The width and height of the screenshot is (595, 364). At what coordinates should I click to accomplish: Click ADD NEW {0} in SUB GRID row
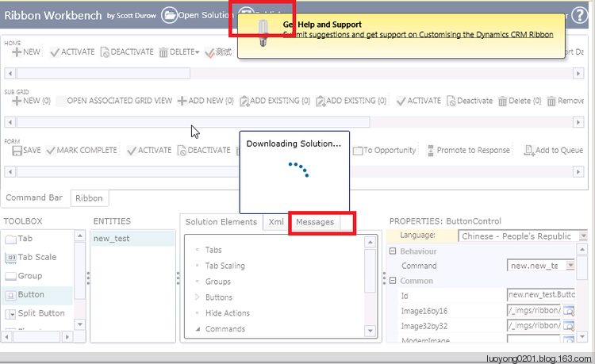(205, 101)
